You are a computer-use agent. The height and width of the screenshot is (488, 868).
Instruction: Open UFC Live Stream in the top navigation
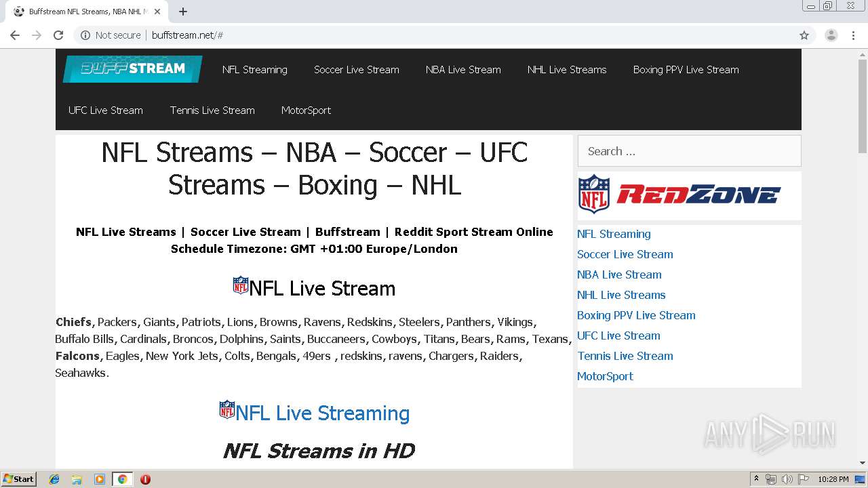pos(106,110)
